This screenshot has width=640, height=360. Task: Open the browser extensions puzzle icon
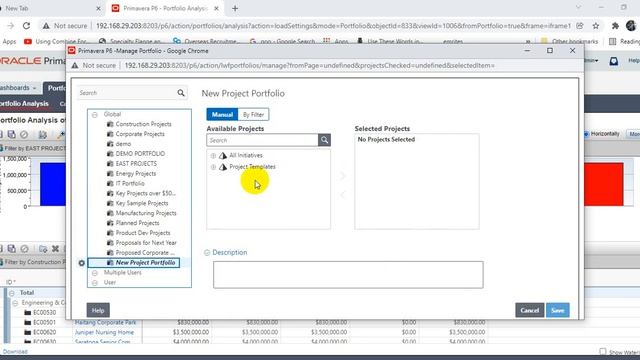pos(615,26)
